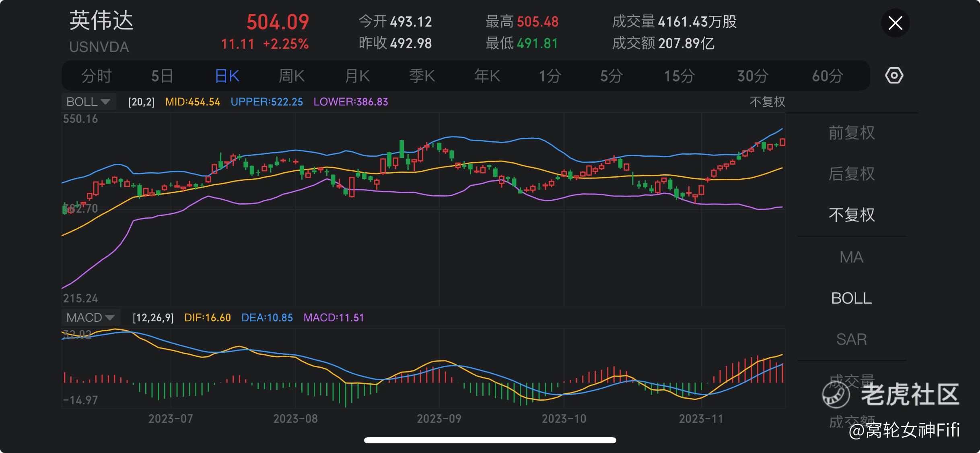The image size is (980, 453).
Task: Switch to 60分 minute chart
Action: (x=828, y=76)
